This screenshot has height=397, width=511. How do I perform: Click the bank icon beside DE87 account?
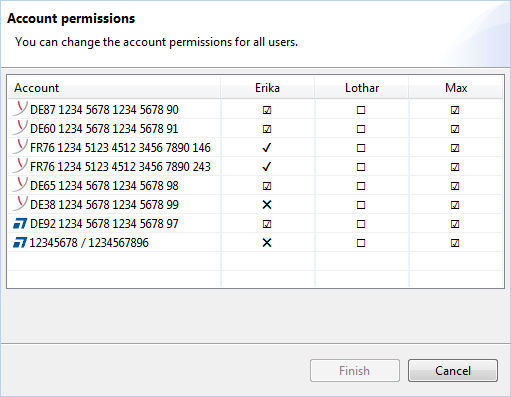pos(20,109)
